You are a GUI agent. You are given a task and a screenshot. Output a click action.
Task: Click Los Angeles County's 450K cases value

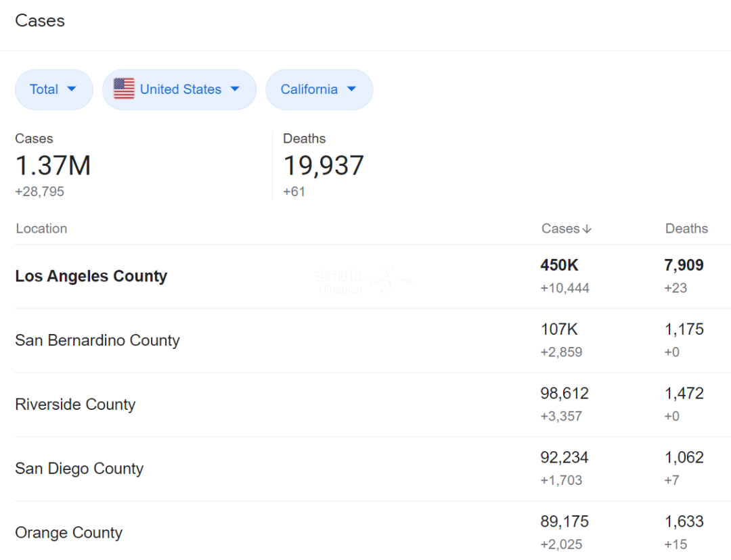[559, 265]
